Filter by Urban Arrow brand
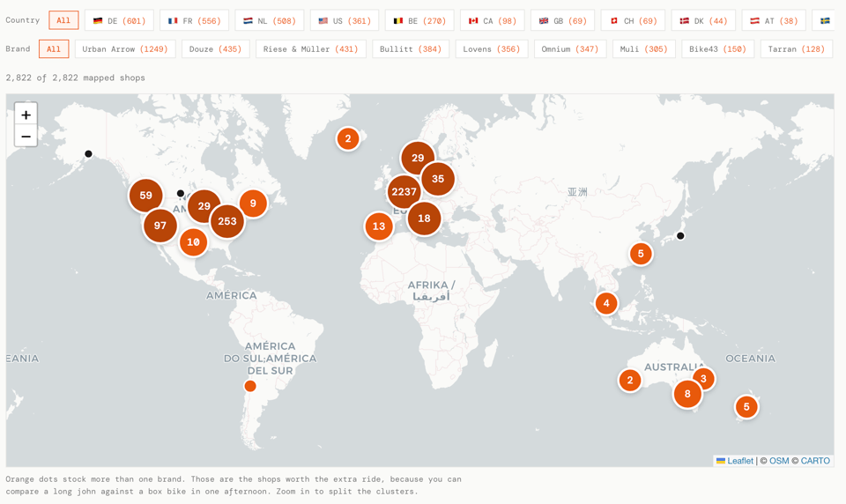The height and width of the screenshot is (504, 846). pyautogui.click(x=125, y=48)
